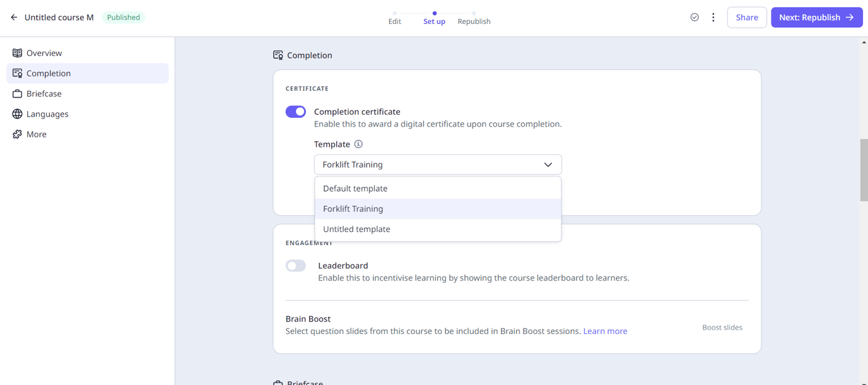Select the Completion certificate sidebar icon

[17, 73]
